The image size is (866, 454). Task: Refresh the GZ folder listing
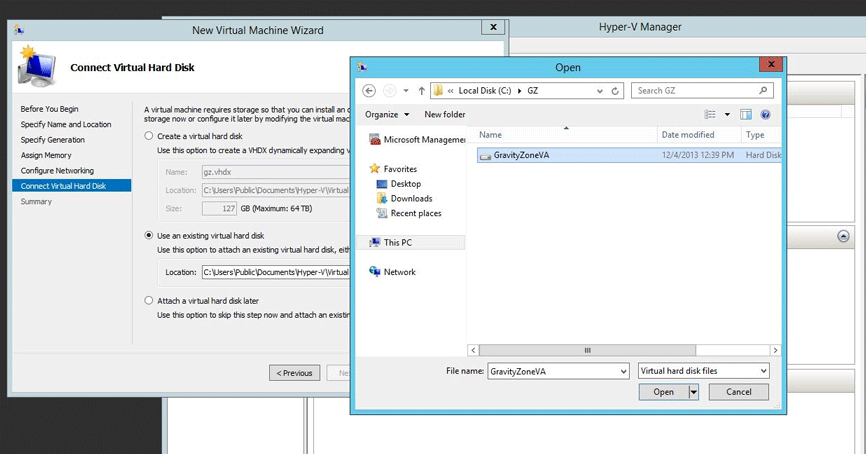tap(616, 91)
